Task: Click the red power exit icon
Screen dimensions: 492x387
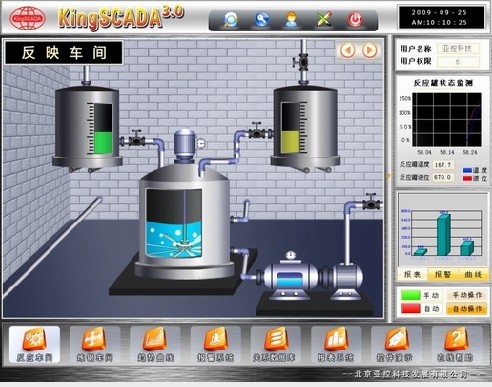Action: pos(355,20)
